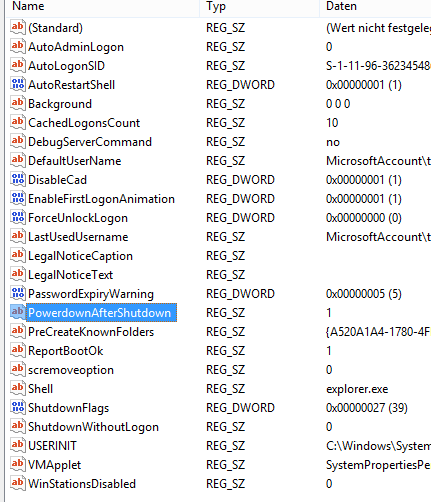Click the 0x00000000 (0) data value
431x502 pixels.
[x=364, y=218]
